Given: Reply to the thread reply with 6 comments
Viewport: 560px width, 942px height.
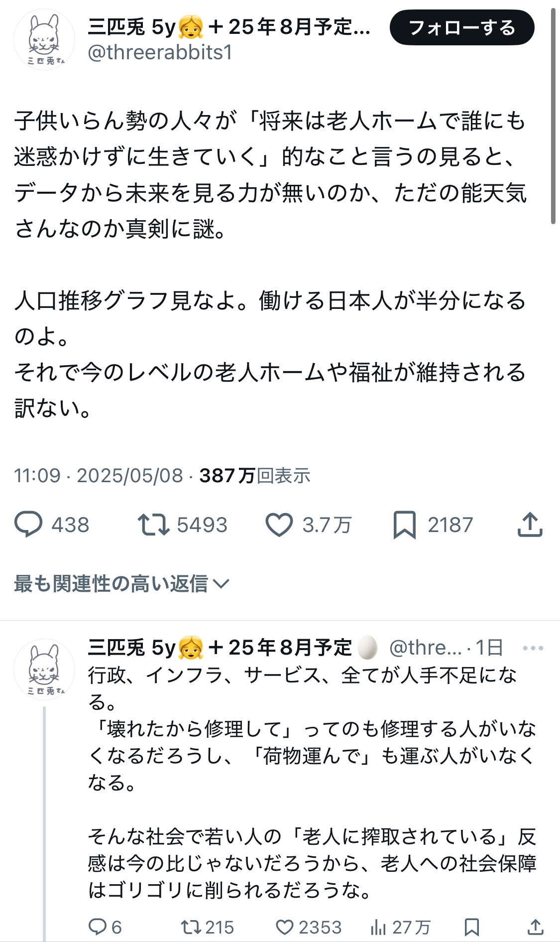Looking at the screenshot, I should click(x=97, y=927).
